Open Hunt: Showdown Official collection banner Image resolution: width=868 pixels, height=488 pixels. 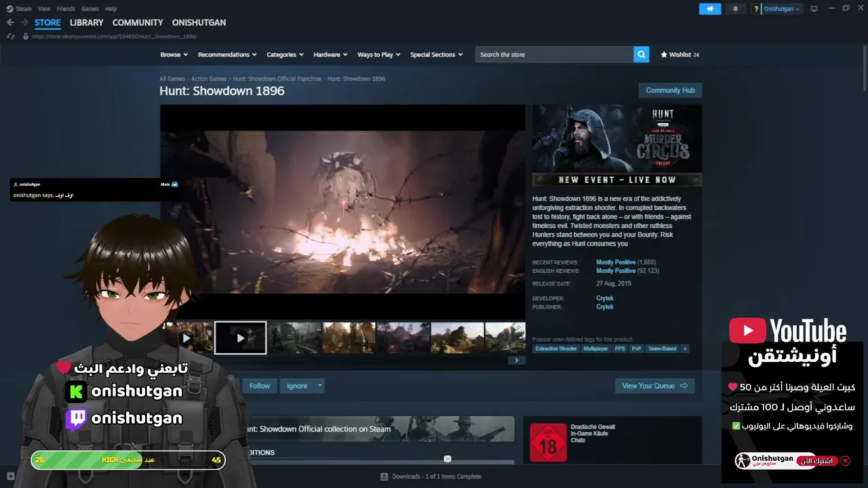click(380, 429)
